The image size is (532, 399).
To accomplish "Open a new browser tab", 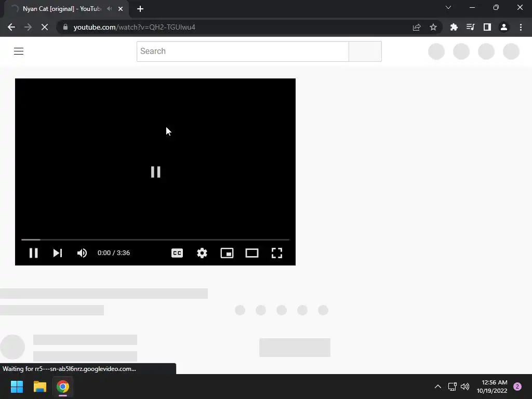I will point(140,9).
